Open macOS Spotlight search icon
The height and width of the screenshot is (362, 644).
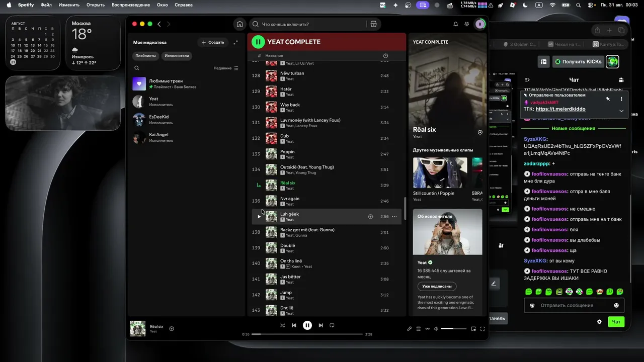[x=578, y=5]
